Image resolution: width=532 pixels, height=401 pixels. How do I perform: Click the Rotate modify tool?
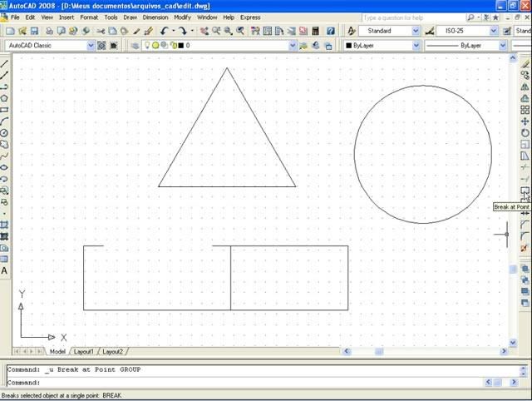[x=525, y=133]
